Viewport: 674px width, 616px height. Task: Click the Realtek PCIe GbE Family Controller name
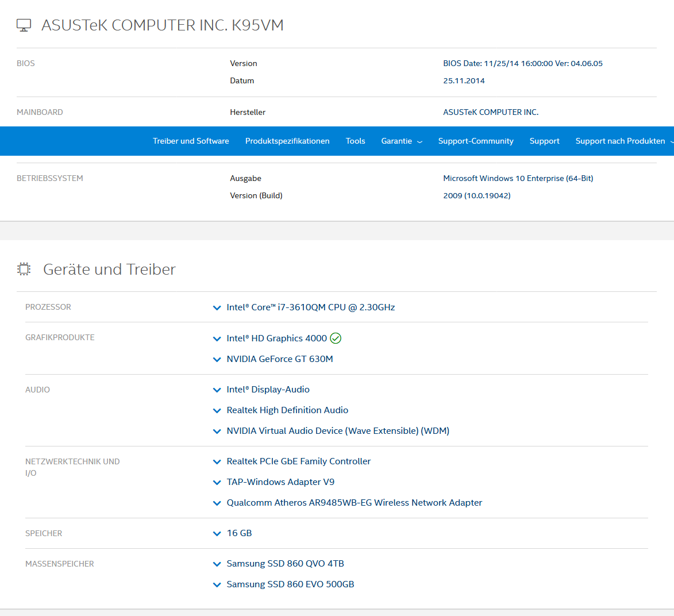(x=298, y=461)
